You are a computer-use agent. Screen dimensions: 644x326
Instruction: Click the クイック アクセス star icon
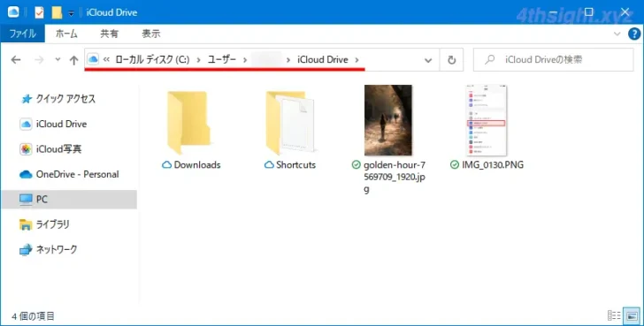pyautogui.click(x=27, y=99)
